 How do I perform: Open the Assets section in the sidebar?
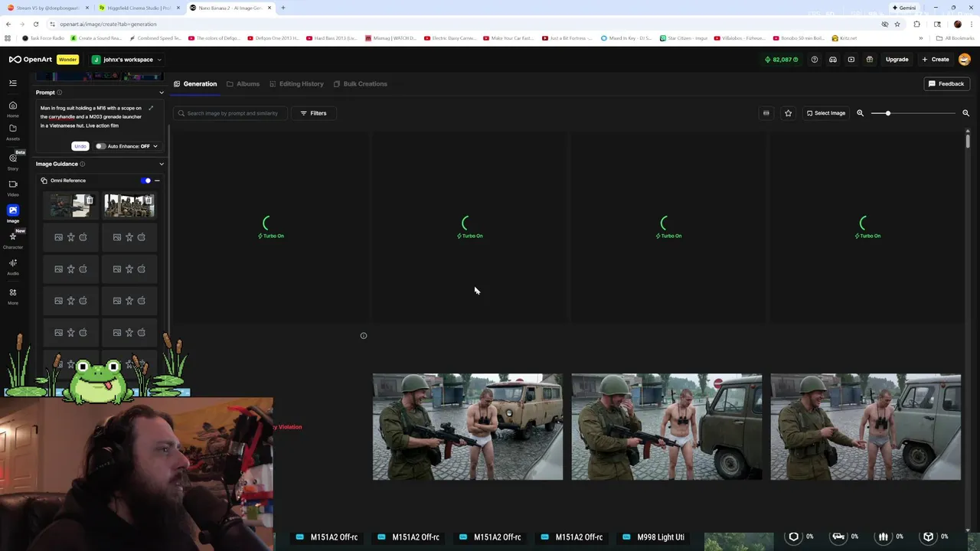pyautogui.click(x=13, y=132)
